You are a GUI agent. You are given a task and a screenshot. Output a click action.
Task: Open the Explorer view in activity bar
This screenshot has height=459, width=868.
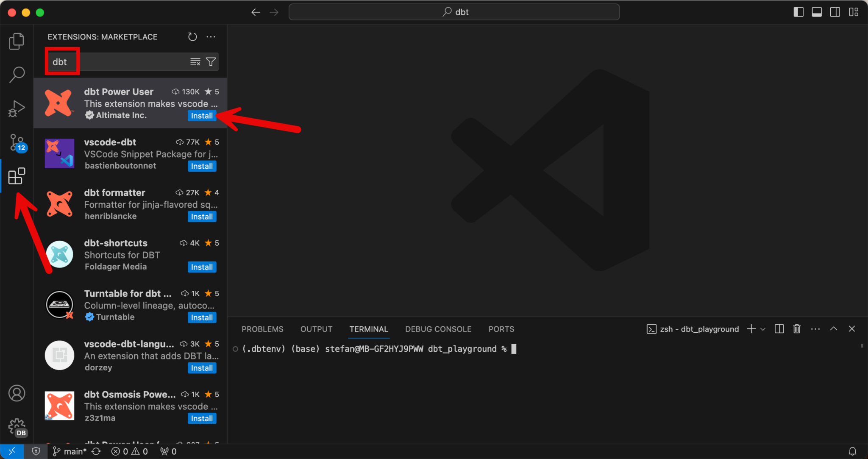(17, 41)
